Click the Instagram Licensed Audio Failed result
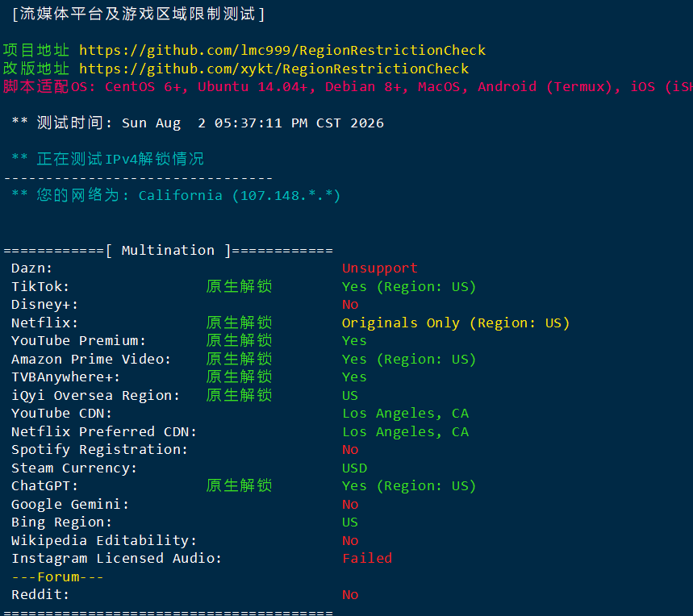 pyautogui.click(x=367, y=559)
